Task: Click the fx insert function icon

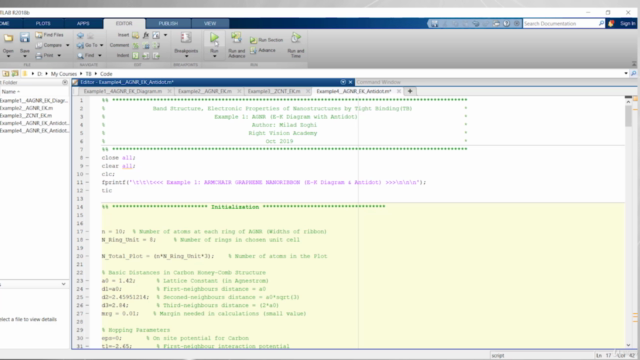Action: tap(146, 36)
